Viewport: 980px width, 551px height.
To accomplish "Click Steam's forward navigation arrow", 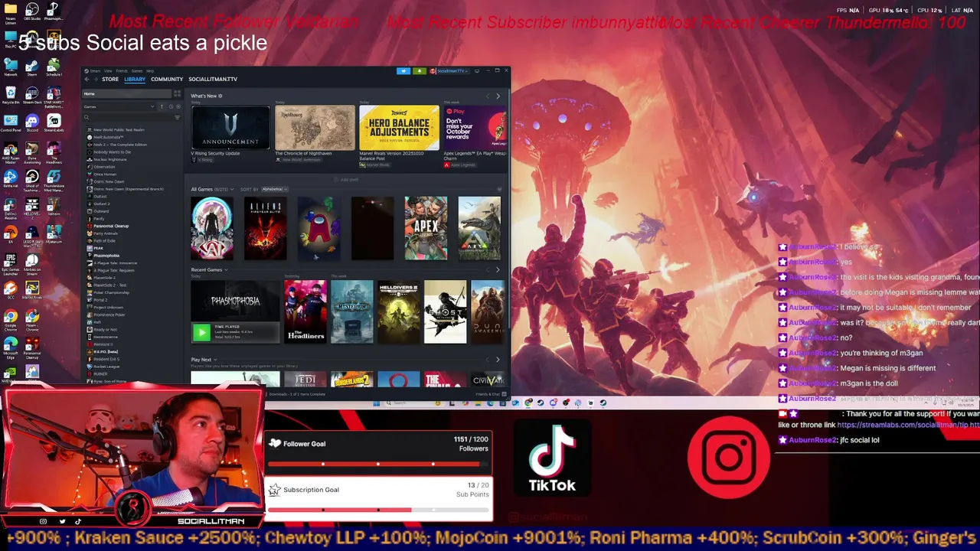I will (96, 79).
